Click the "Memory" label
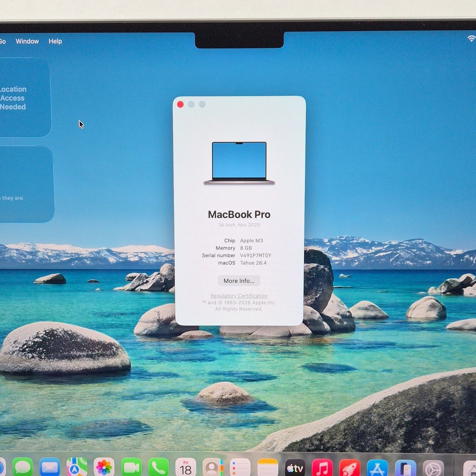Image resolution: width=476 pixels, height=476 pixels. [225, 248]
